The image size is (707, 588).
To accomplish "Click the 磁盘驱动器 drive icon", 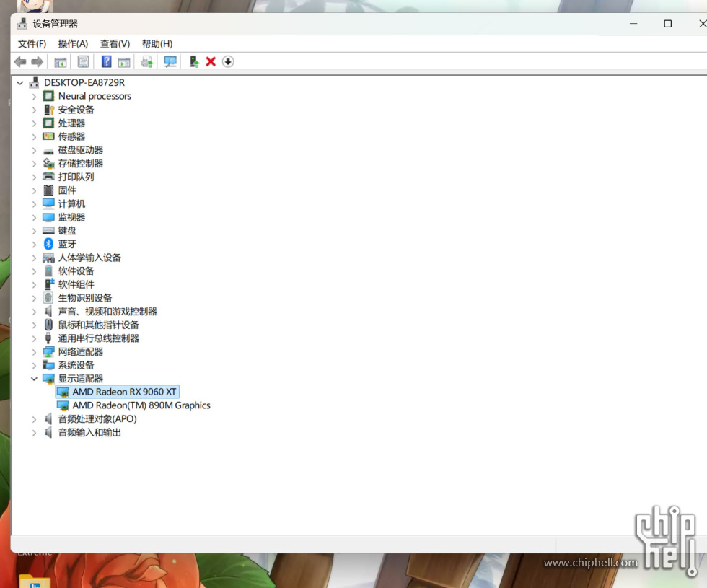I will [x=49, y=151].
